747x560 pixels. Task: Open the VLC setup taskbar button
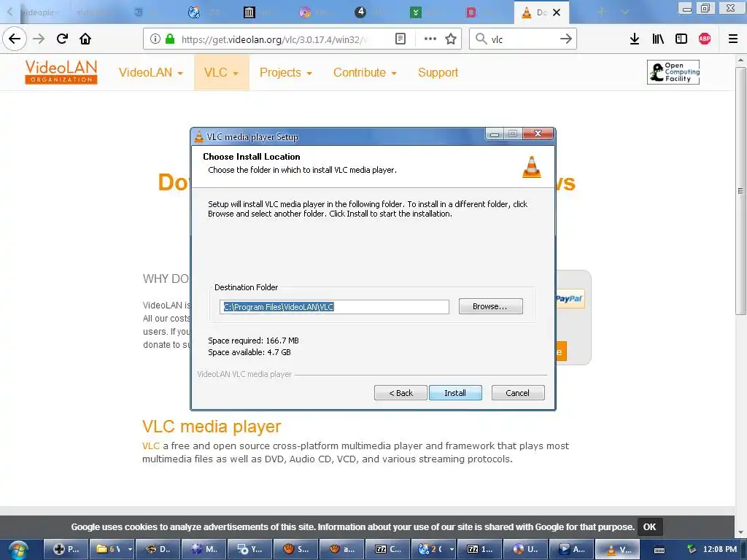[617, 549]
